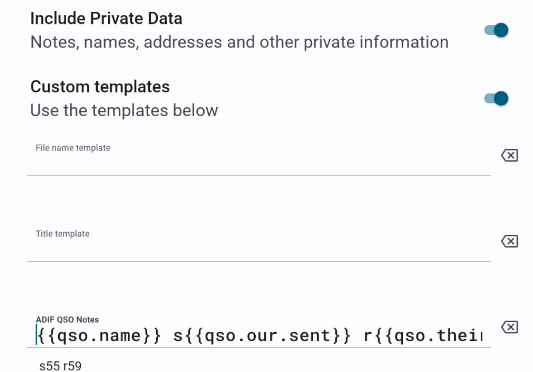
Task: Select the Include Private Data heading
Action: (106, 18)
